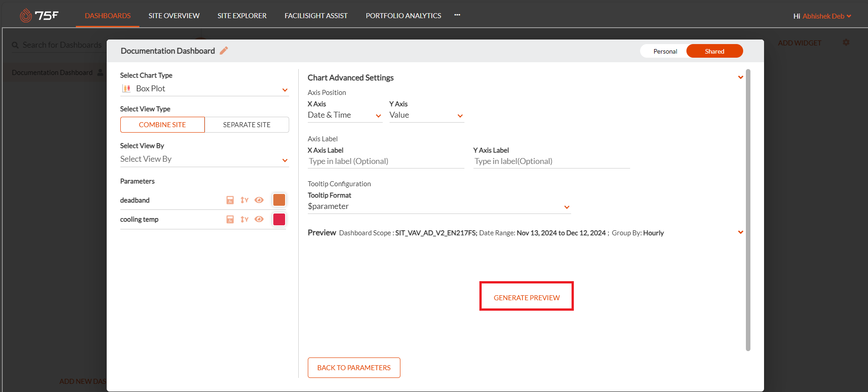Open the Y Axis Value dropdown
The height and width of the screenshot is (392, 868).
pyautogui.click(x=427, y=115)
